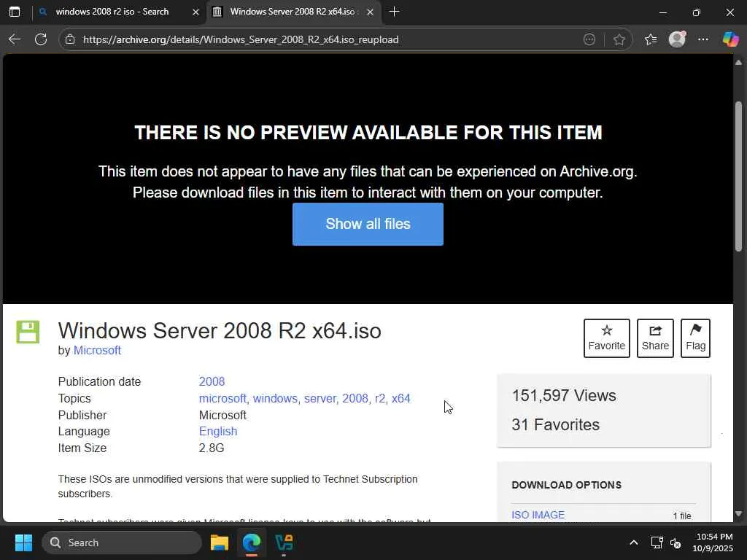This screenshot has width=747, height=560.
Task: Click the DOWNLOAD OPTIONS heading
Action: pyautogui.click(x=566, y=485)
